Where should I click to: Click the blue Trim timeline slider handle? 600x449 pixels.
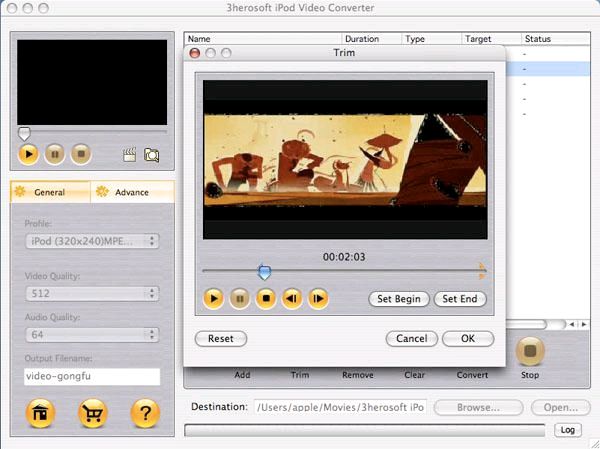264,273
